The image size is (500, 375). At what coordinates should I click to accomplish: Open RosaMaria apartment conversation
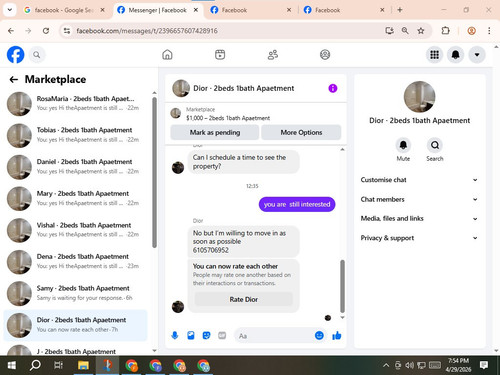click(75, 104)
